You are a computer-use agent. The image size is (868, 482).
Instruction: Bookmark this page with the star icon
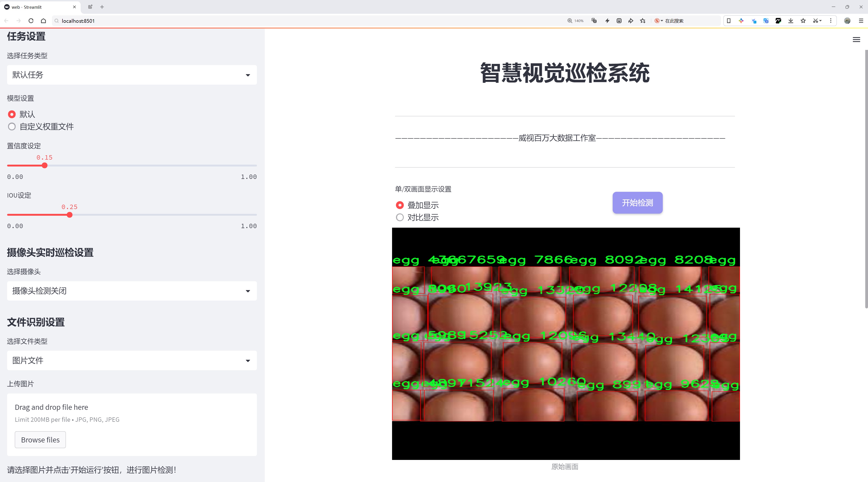point(643,21)
